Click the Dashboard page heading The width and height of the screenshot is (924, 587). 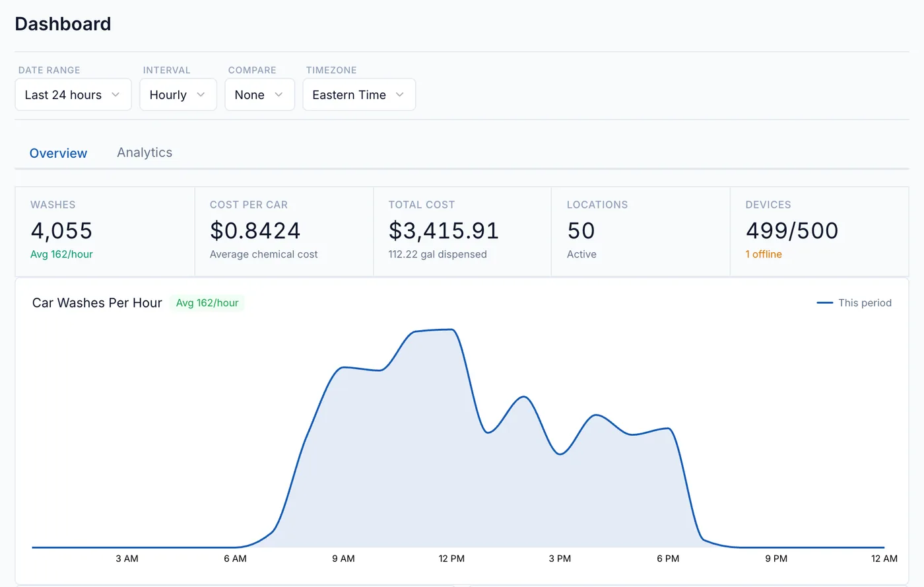(63, 24)
